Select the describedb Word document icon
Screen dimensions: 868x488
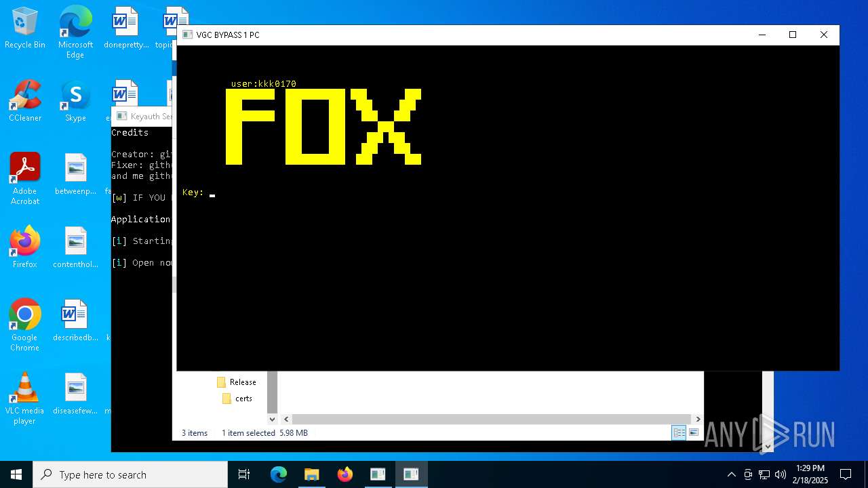(75, 321)
